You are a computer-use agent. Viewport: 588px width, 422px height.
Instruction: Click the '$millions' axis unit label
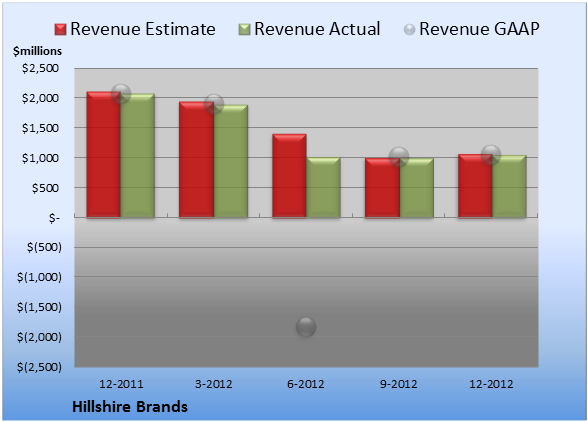pos(38,51)
